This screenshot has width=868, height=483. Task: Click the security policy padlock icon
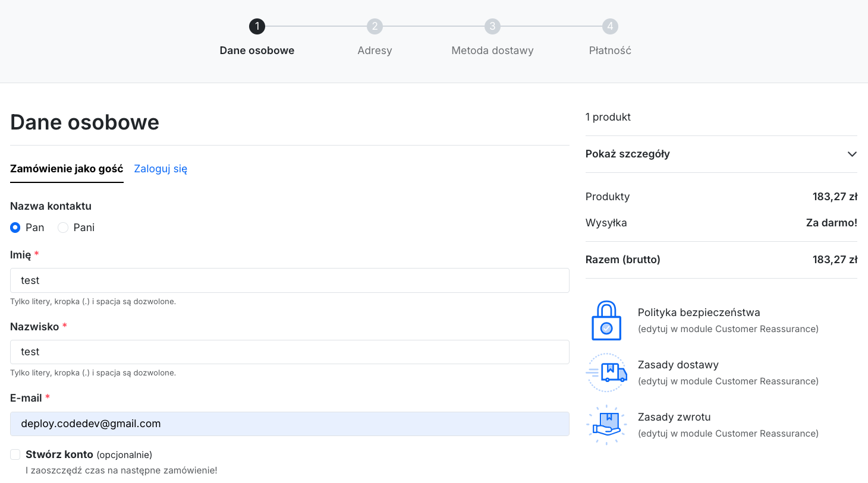(606, 321)
